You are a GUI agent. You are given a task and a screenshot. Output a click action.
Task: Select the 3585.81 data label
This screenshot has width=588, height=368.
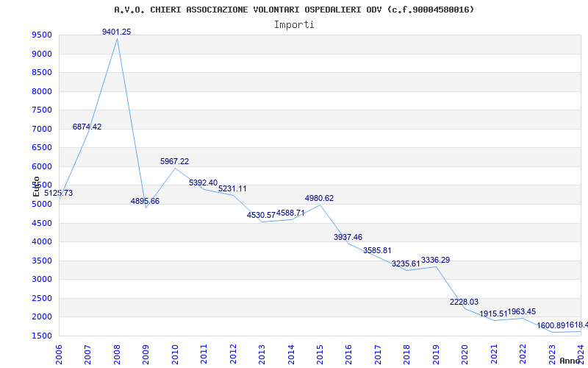pos(377,250)
